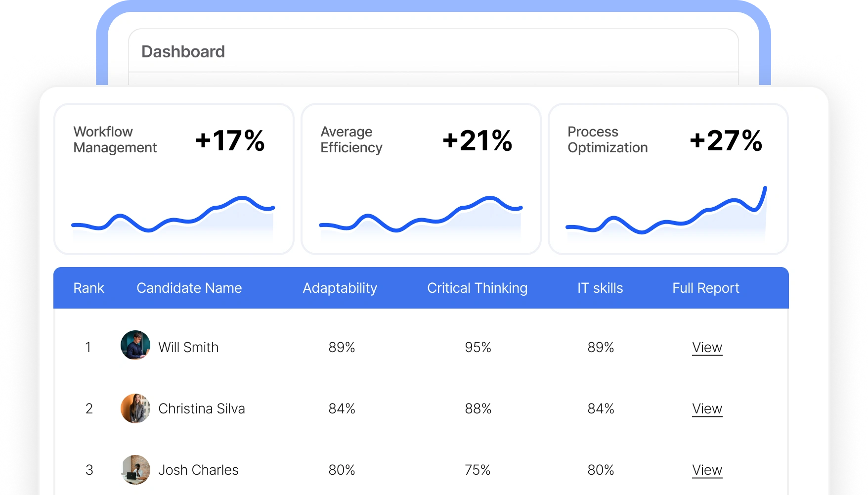Click the Workflow Management label
Viewport: 868px width, 495px height.
[115, 140]
